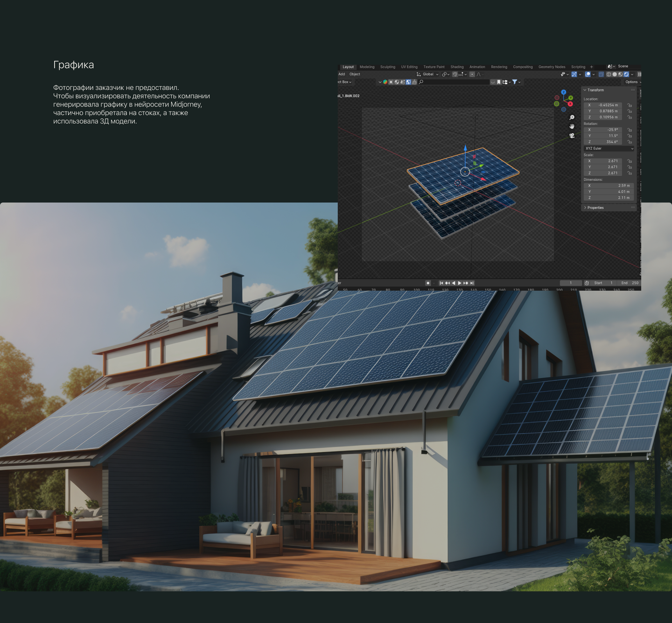Select the pan view hand icon

572,126
